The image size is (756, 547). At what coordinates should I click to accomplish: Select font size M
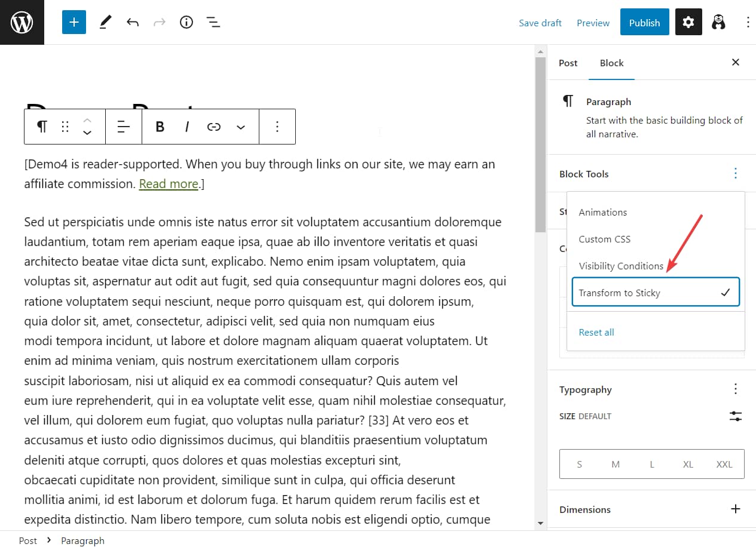click(616, 464)
